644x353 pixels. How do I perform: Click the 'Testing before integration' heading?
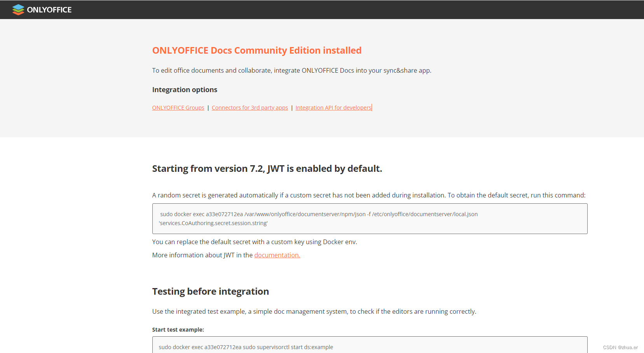pos(210,292)
